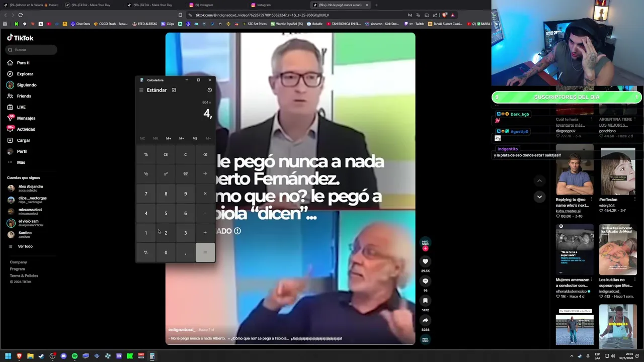This screenshot has width=644, height=362.
Task: Click the calculator equals key
Action: click(x=205, y=252)
